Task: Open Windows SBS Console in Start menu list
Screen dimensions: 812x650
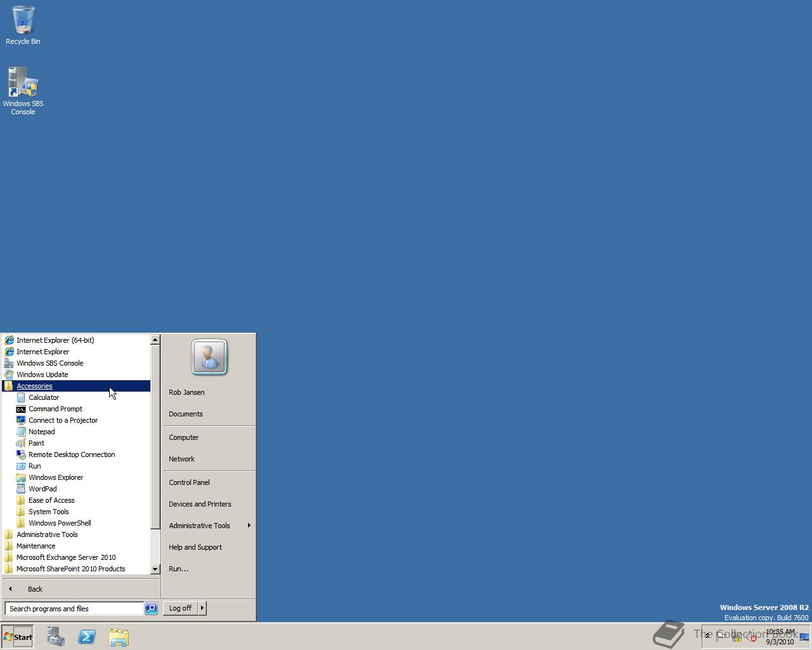Action: pos(76,363)
